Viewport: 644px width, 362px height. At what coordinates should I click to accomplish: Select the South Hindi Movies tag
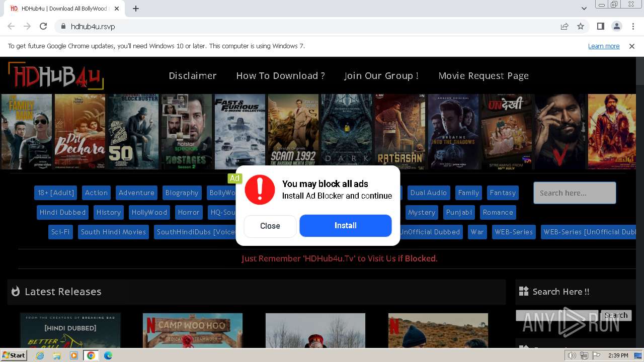click(x=113, y=232)
